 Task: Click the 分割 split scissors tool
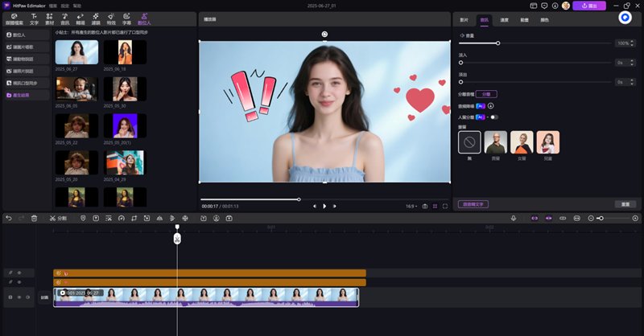pyautogui.click(x=57, y=218)
